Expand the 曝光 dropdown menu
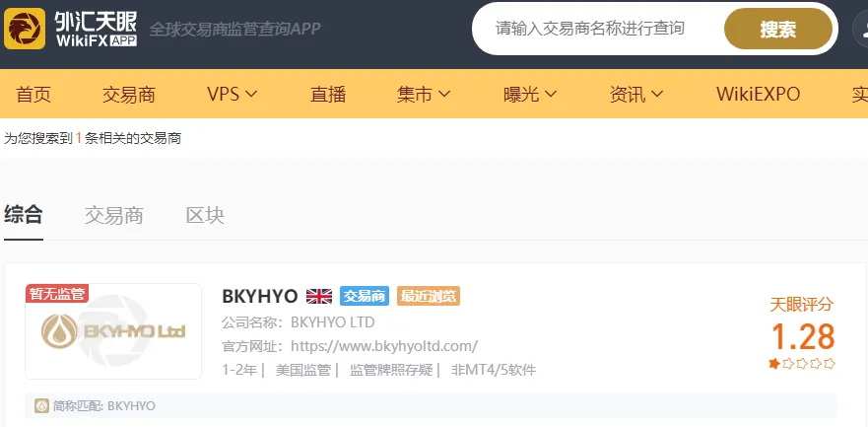Screen dimensions: 868x427 [530, 94]
